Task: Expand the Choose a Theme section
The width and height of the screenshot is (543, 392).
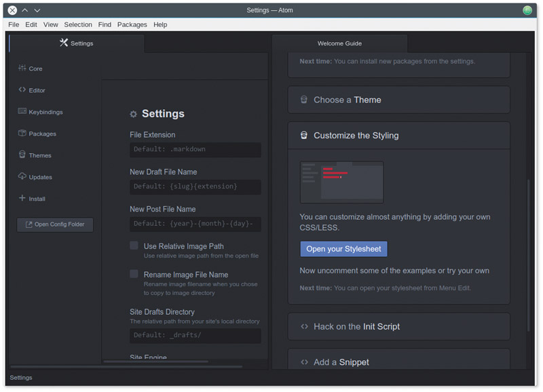Action: (398, 100)
